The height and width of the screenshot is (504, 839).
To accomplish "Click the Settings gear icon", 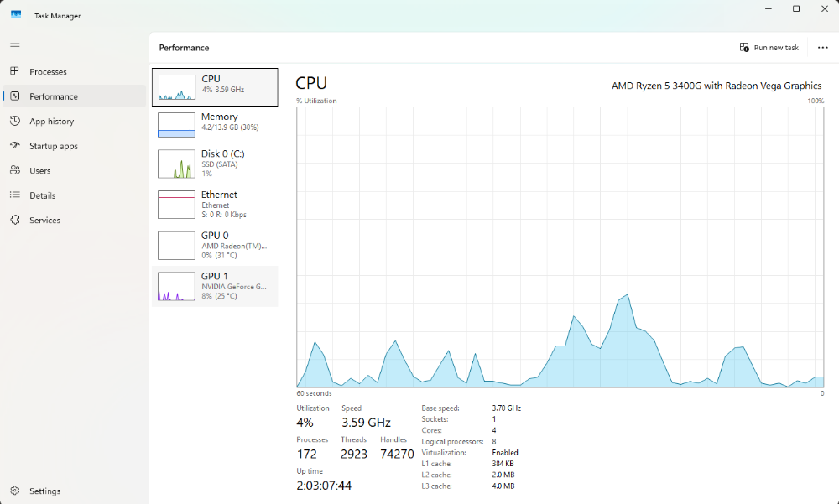I will (x=15, y=491).
